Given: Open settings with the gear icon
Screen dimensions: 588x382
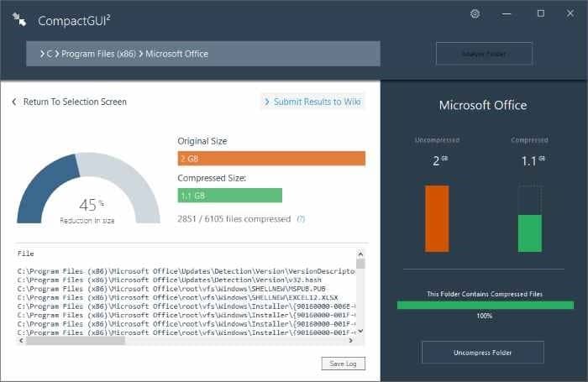Looking at the screenshot, I should pyautogui.click(x=475, y=14).
